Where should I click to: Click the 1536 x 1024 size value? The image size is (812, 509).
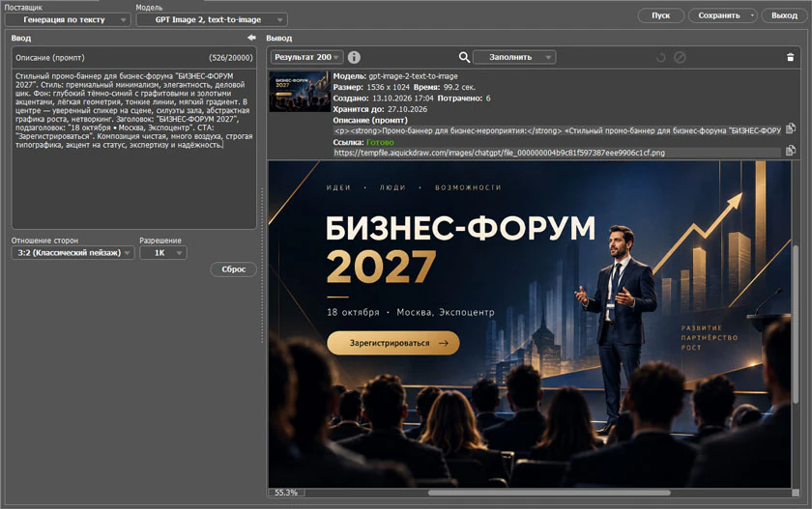(388, 87)
